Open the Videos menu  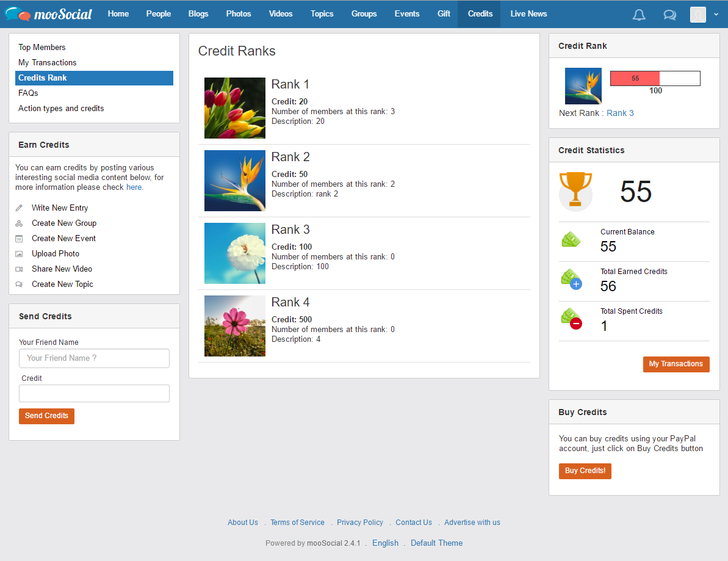coord(281,14)
